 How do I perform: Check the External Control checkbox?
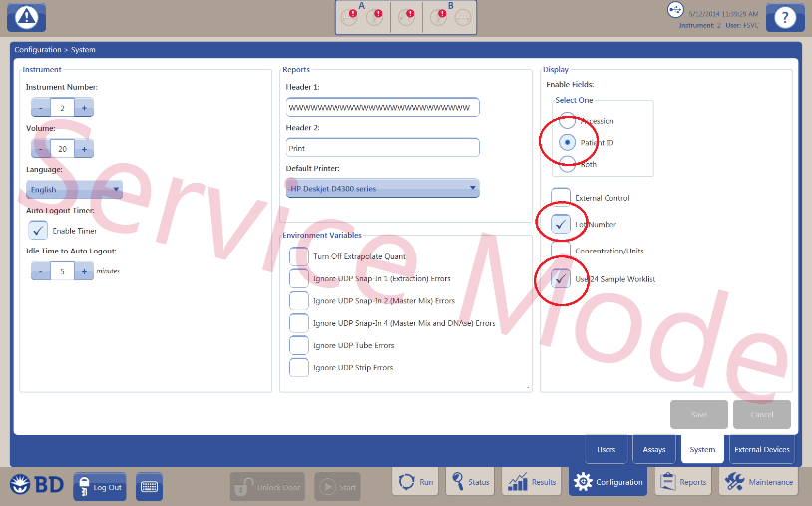561,197
